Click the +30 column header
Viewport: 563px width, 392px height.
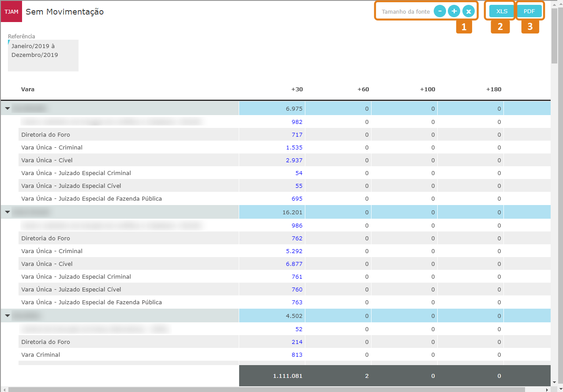297,90
